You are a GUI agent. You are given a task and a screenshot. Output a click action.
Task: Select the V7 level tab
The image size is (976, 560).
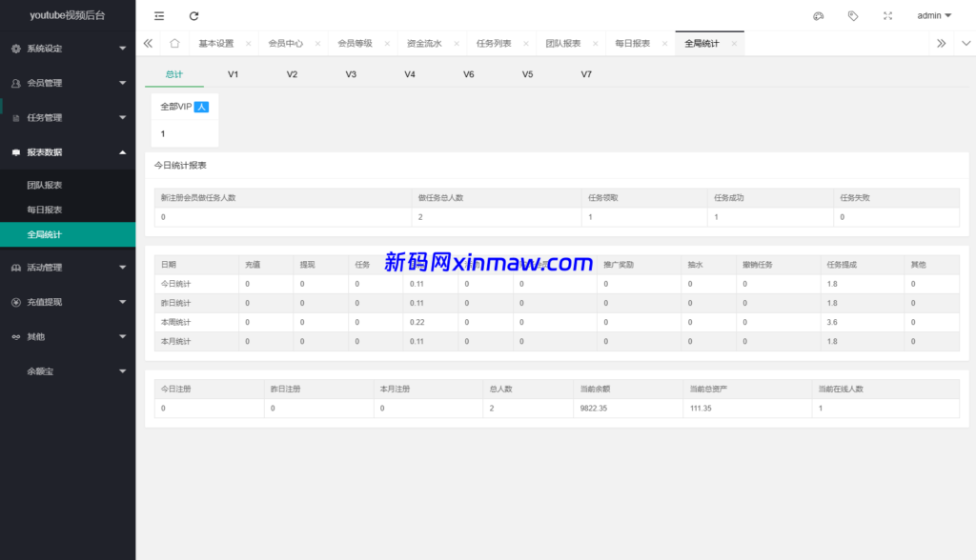(x=586, y=74)
